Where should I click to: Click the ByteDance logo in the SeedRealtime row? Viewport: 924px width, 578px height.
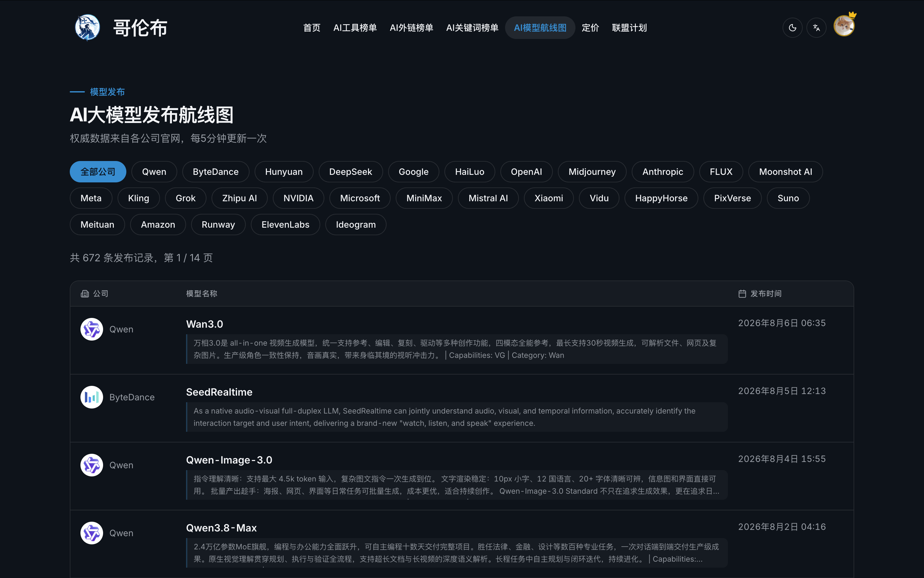92,397
